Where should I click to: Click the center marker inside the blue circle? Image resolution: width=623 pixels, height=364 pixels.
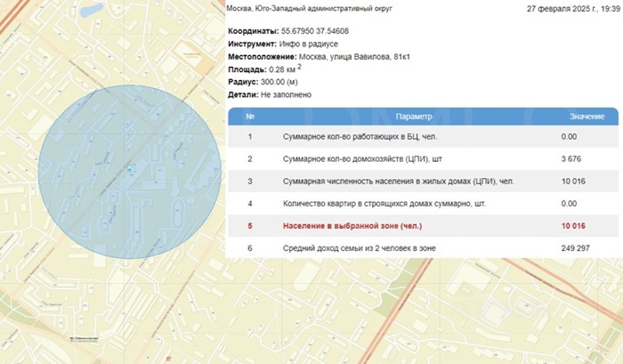tap(130, 167)
